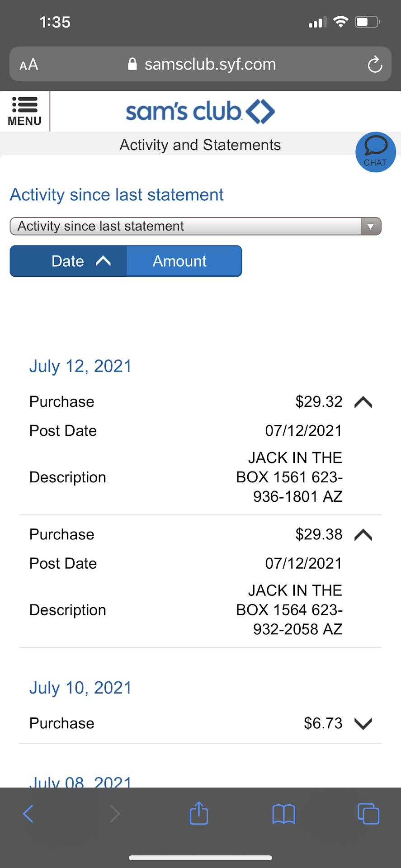Sort transactions by Amount
401x868 pixels.
(x=180, y=261)
